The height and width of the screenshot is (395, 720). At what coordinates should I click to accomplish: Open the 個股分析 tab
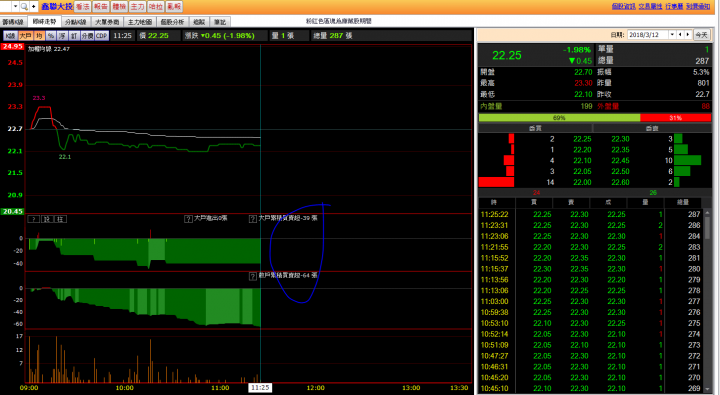172,22
